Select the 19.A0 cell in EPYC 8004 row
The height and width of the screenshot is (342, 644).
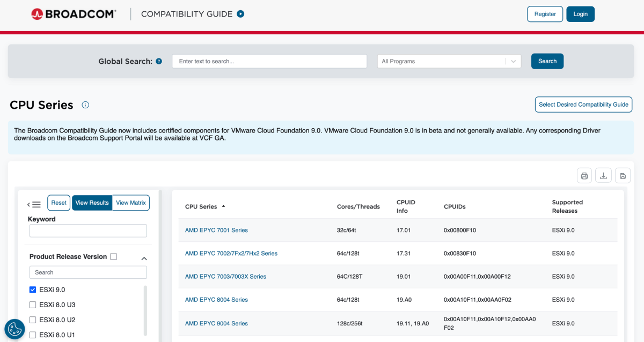404,300
